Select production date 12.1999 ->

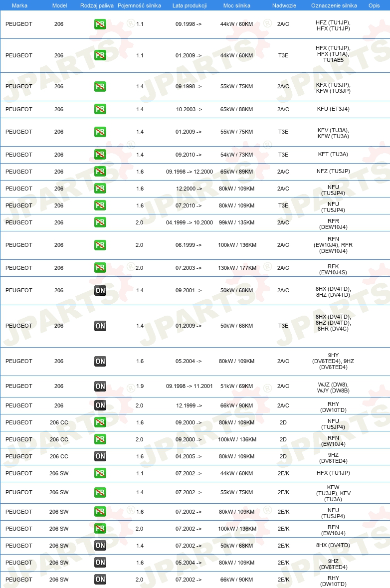pyautogui.click(x=189, y=405)
